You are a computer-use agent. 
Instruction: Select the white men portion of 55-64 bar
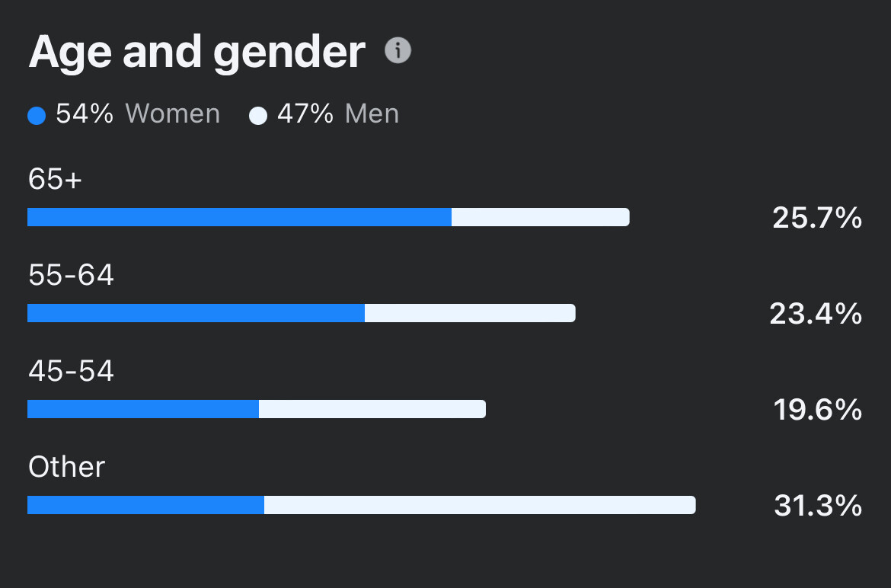coord(470,313)
